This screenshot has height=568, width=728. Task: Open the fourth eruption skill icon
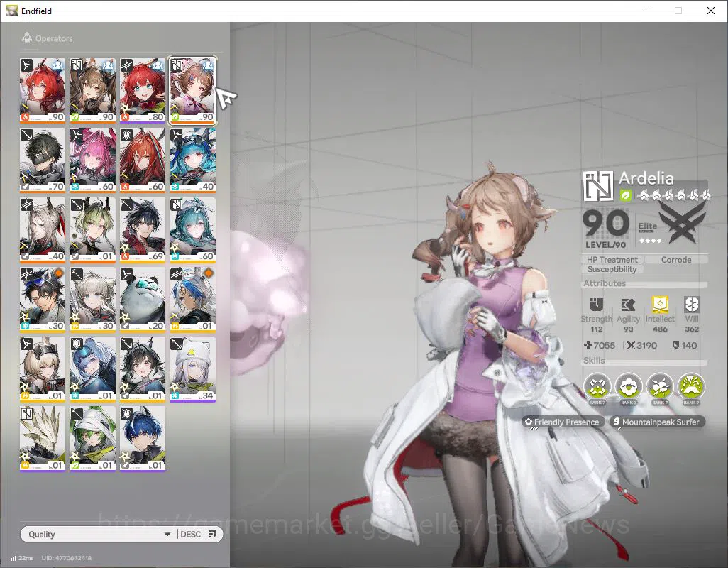pos(691,387)
